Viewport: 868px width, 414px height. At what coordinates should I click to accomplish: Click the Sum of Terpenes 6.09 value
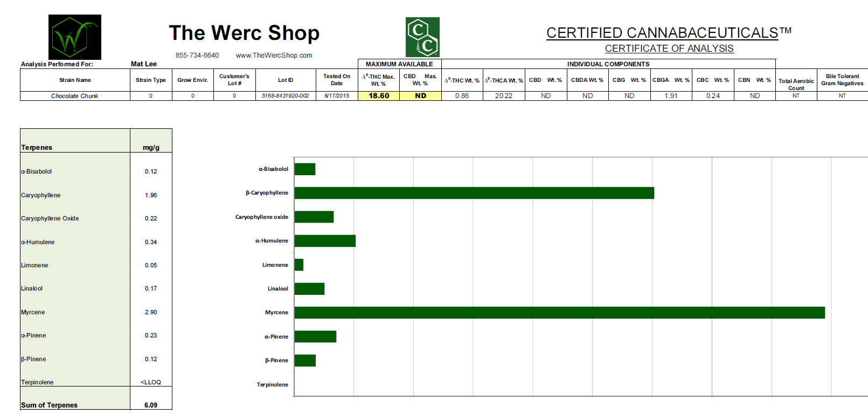[151, 405]
